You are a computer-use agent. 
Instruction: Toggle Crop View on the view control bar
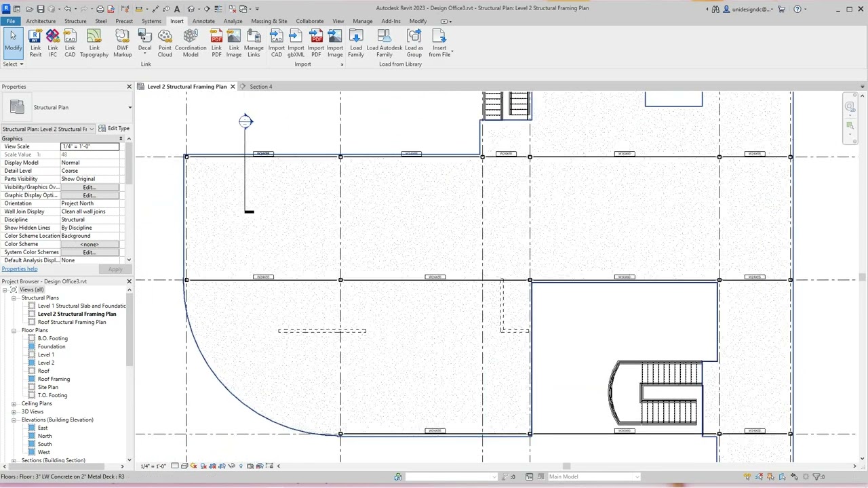click(x=212, y=466)
